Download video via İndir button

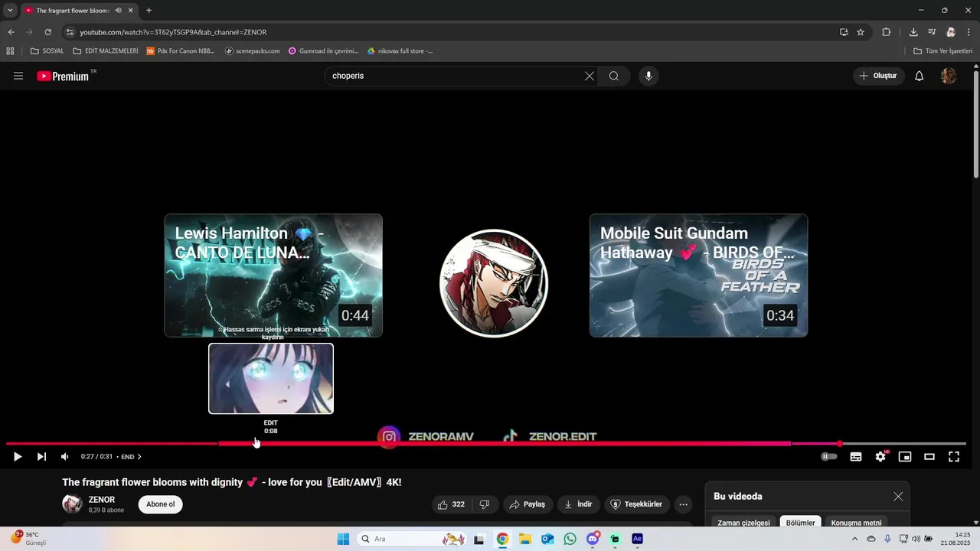point(579,504)
